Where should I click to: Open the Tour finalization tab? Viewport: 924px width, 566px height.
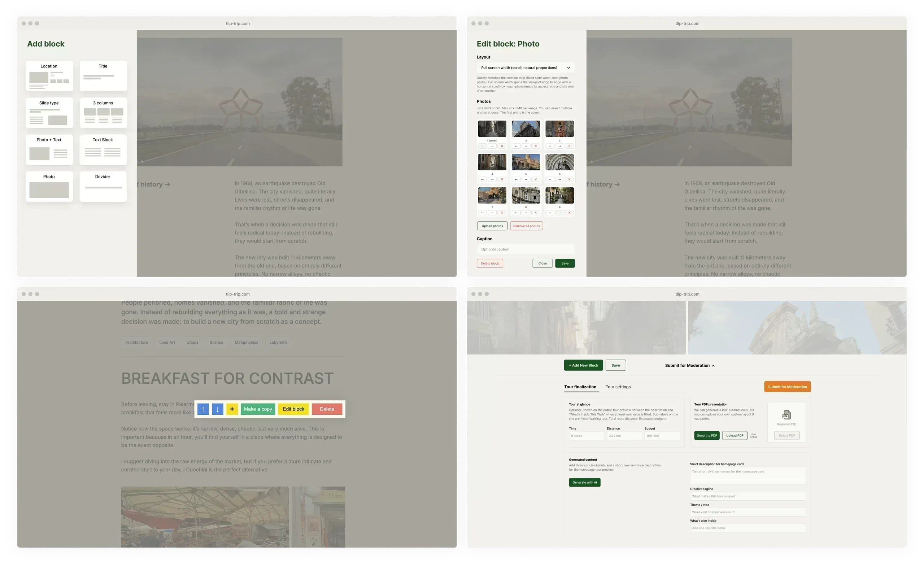580,387
